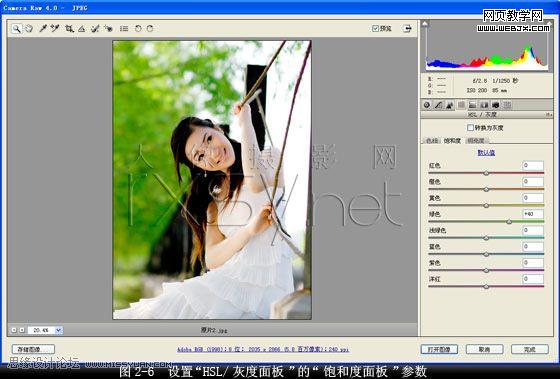560x379 pixels.
Task: Select the Hand tool
Action: click(x=29, y=29)
